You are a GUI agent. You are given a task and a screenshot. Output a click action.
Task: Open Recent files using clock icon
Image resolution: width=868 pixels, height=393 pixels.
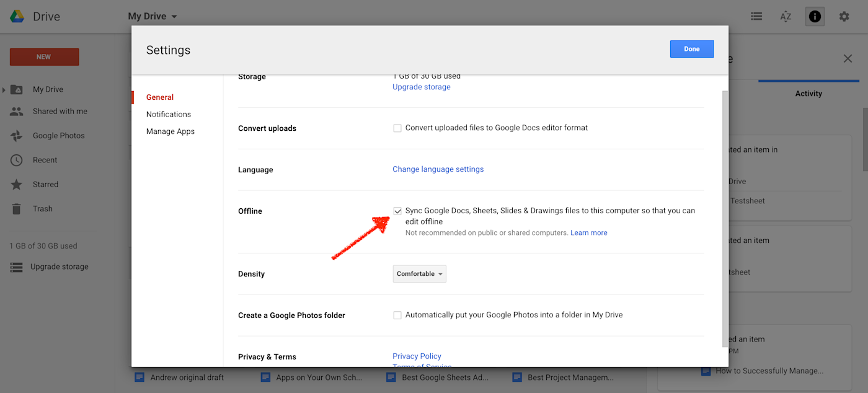click(x=45, y=159)
